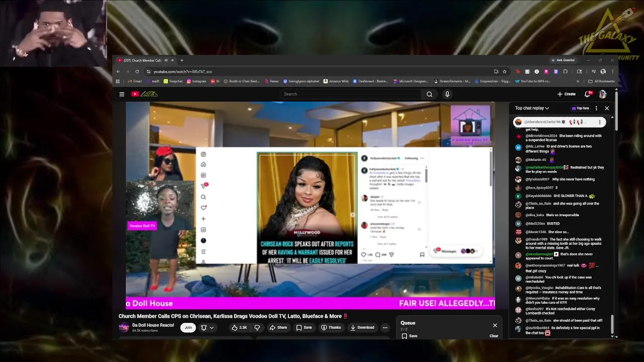Viewport: 644px width, 362px height.
Task: Click the Following button on the Instagram post
Action: tap(411, 158)
